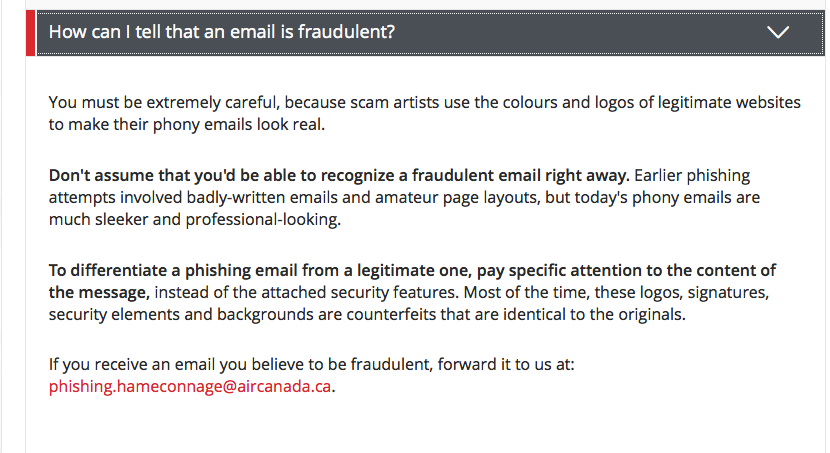
Task: Click the 'much sleeker and professional-looking' line
Action: pos(195,219)
